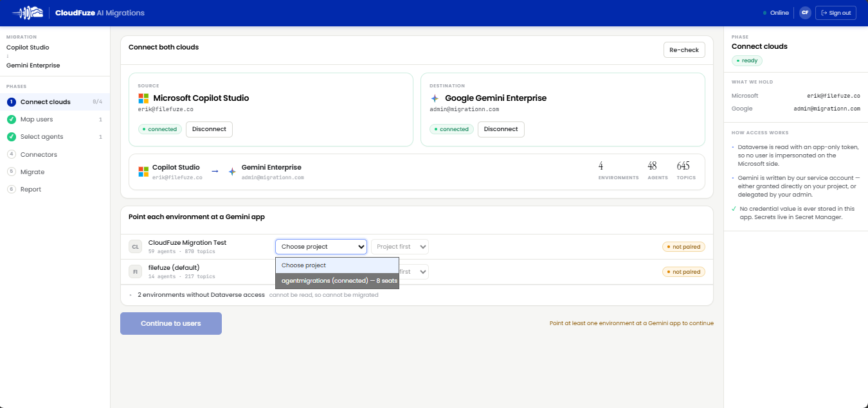Click the Gemini Enterprise migration label in sidebar
868x408 pixels.
(33, 66)
